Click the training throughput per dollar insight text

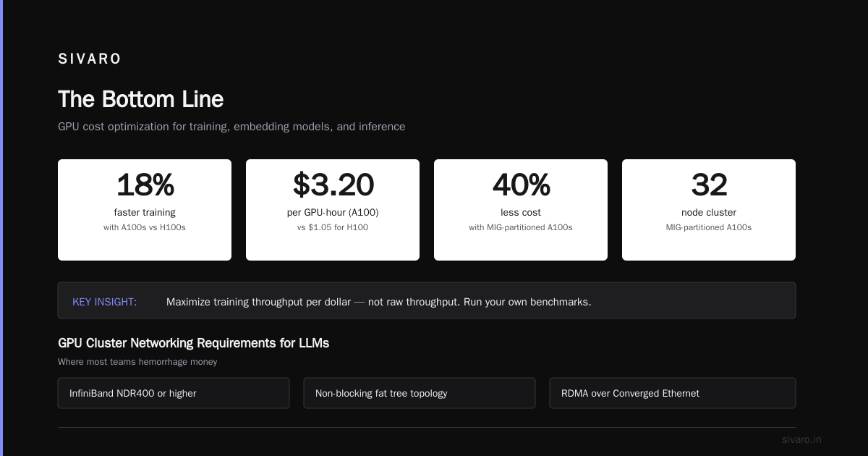point(379,302)
